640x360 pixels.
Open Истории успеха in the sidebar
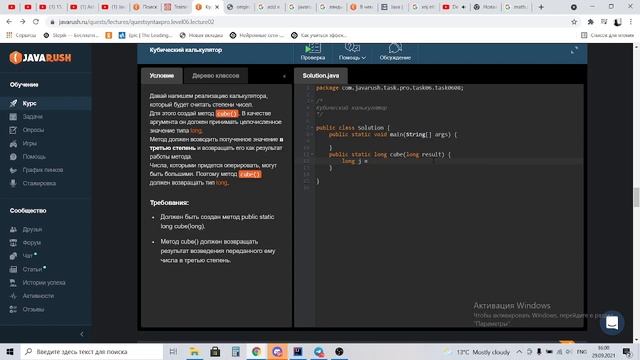(x=44, y=282)
